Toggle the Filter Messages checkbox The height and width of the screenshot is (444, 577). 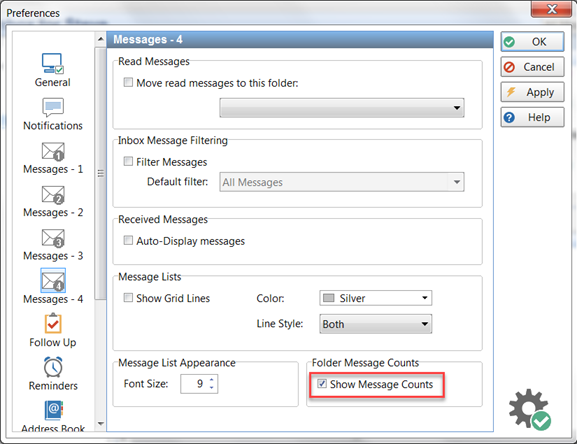point(128,161)
